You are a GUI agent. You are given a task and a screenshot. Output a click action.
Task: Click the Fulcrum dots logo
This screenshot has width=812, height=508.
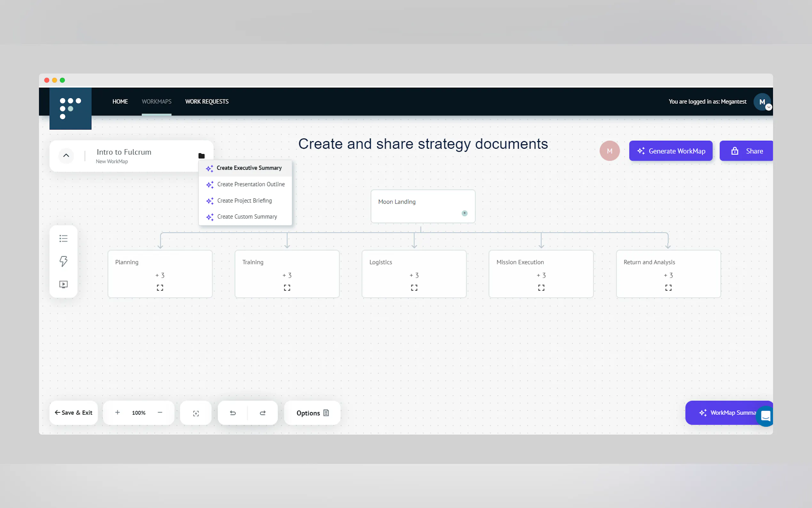coord(70,108)
